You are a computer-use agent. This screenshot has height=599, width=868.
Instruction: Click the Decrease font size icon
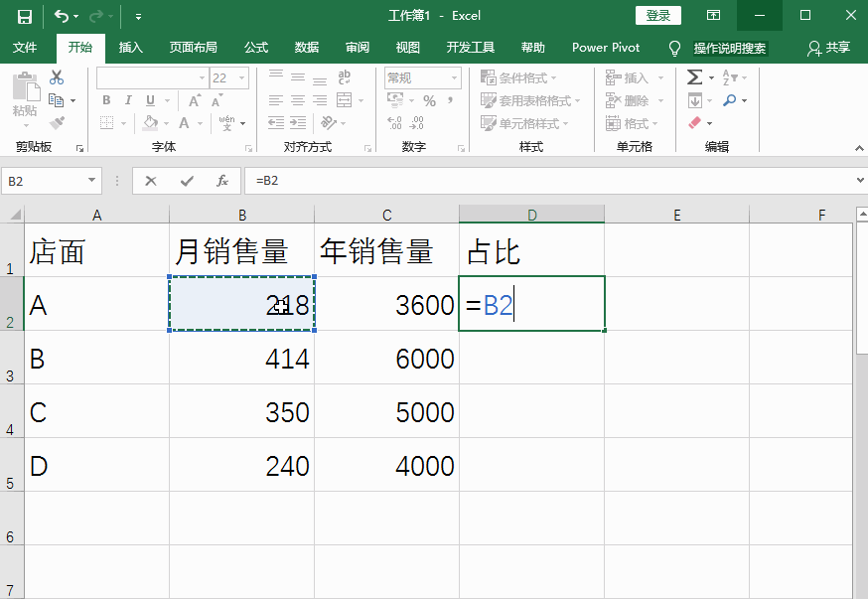(217, 100)
